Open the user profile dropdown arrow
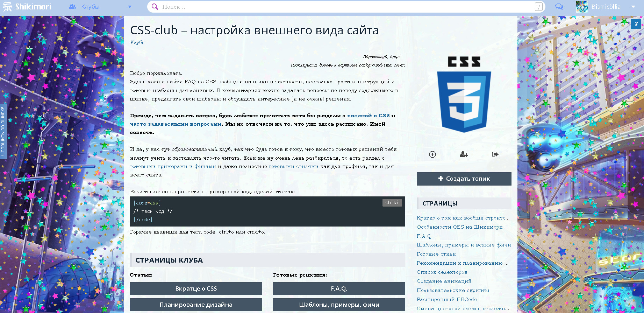 click(633, 7)
